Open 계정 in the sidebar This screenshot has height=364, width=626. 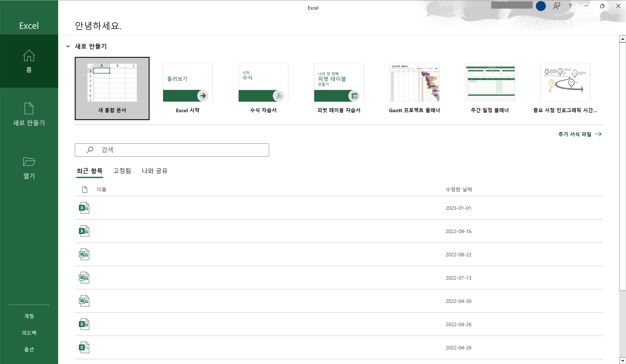[x=29, y=316]
